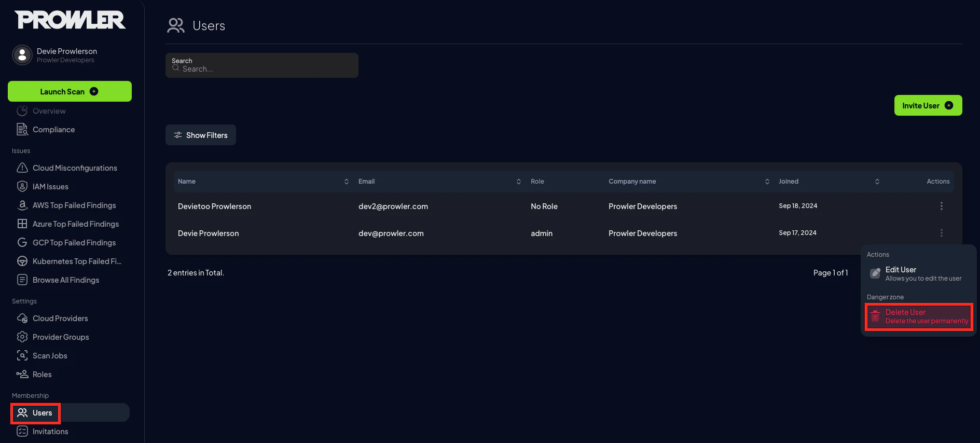This screenshot has width=980, height=443.
Task: Click the Provider Groups gear icon
Action: (x=22, y=337)
